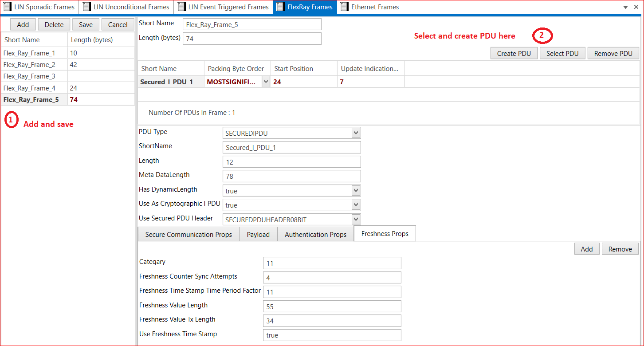Edit the PDU ShortName field
Viewport: 644px width, 346px height.
292,147
